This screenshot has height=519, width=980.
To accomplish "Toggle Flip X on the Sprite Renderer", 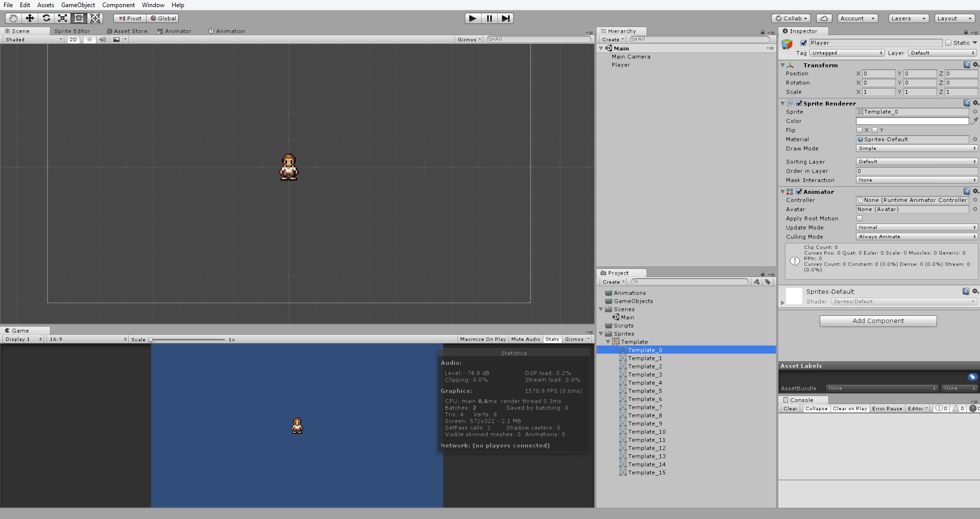I will coord(859,130).
